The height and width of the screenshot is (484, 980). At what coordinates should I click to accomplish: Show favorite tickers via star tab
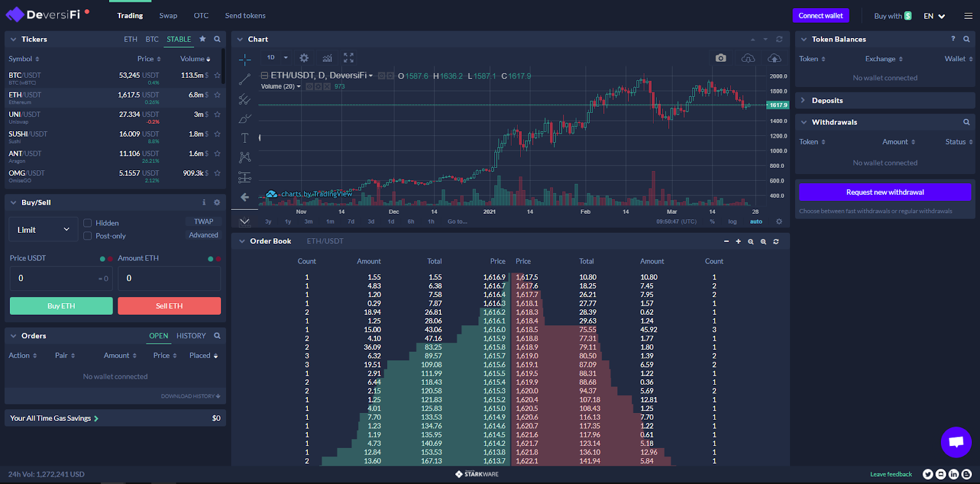[x=203, y=39]
